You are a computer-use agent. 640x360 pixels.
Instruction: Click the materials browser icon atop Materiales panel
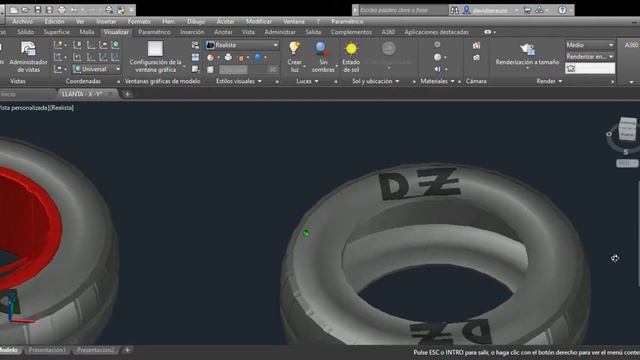(x=437, y=44)
